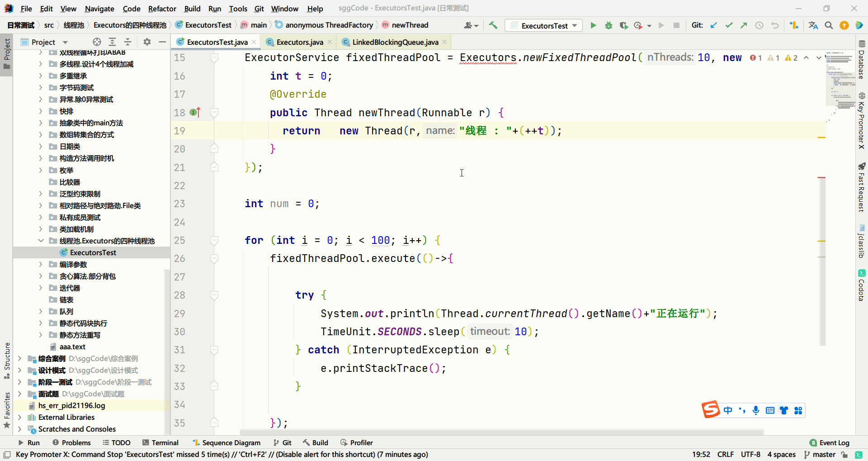868x461 pixels.
Task: Close the ExecutorsTest.java tab
Action: (254, 42)
